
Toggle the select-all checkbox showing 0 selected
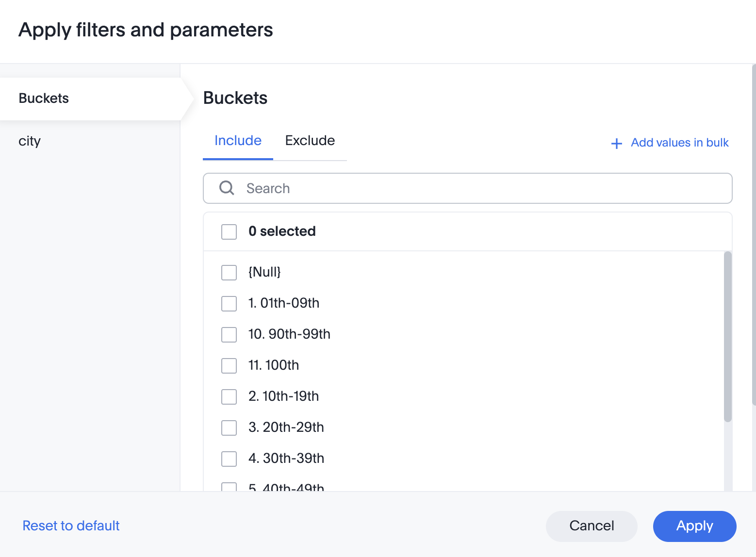point(229,232)
